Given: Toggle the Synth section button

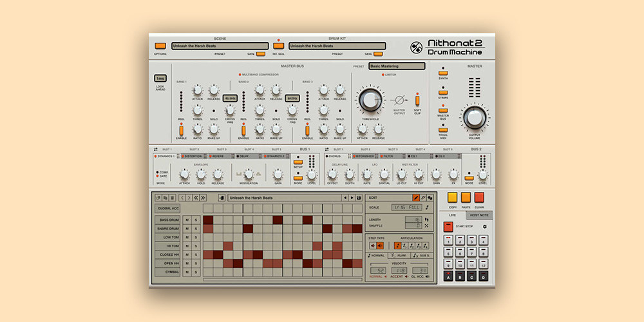Looking at the screenshot, I should [x=443, y=73].
